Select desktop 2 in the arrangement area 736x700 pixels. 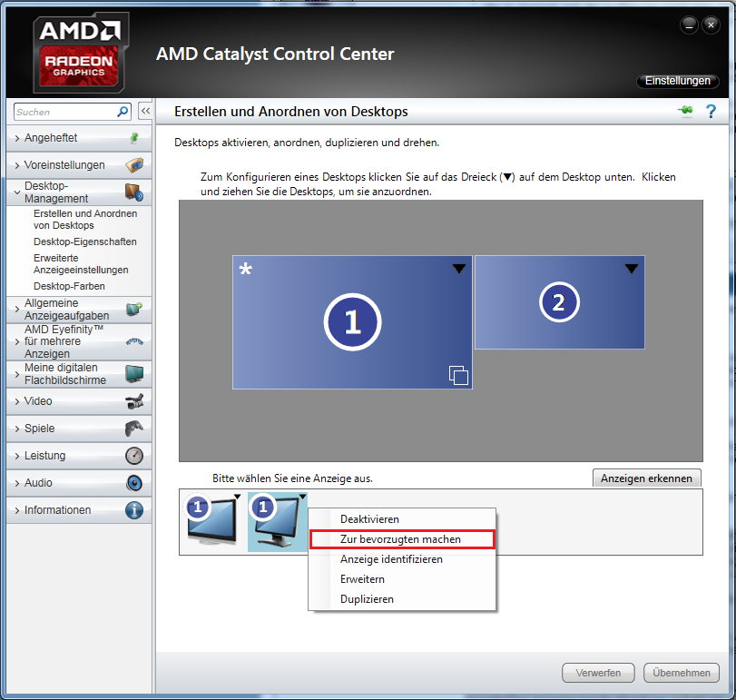coord(560,301)
